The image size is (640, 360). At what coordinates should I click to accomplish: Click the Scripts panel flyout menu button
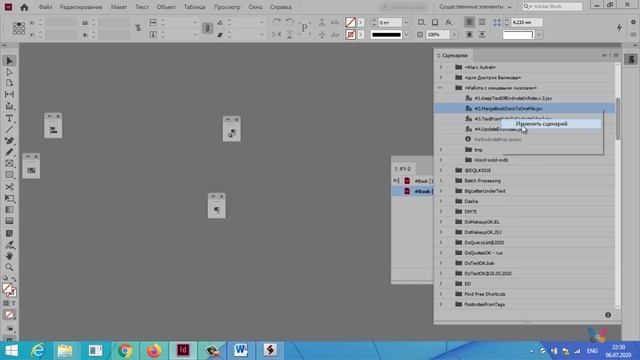[616, 55]
